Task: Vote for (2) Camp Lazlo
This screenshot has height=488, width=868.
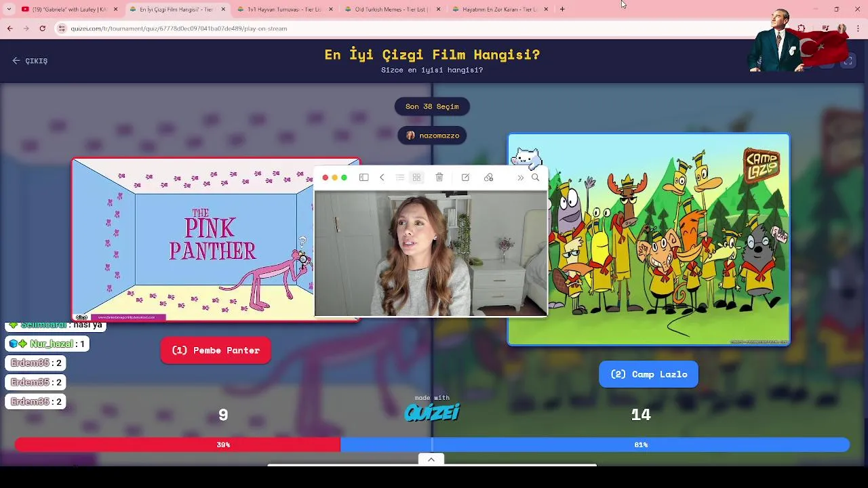Action: pyautogui.click(x=648, y=374)
